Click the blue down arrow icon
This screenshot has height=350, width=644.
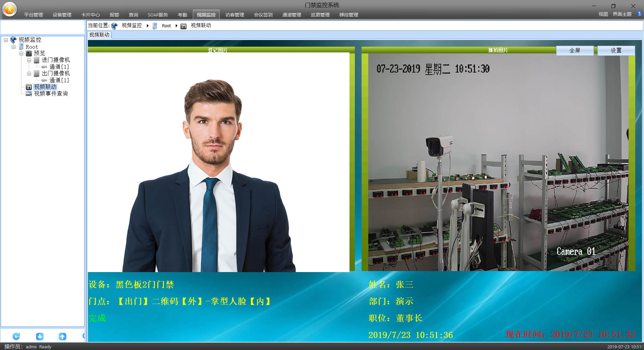click(x=40, y=336)
